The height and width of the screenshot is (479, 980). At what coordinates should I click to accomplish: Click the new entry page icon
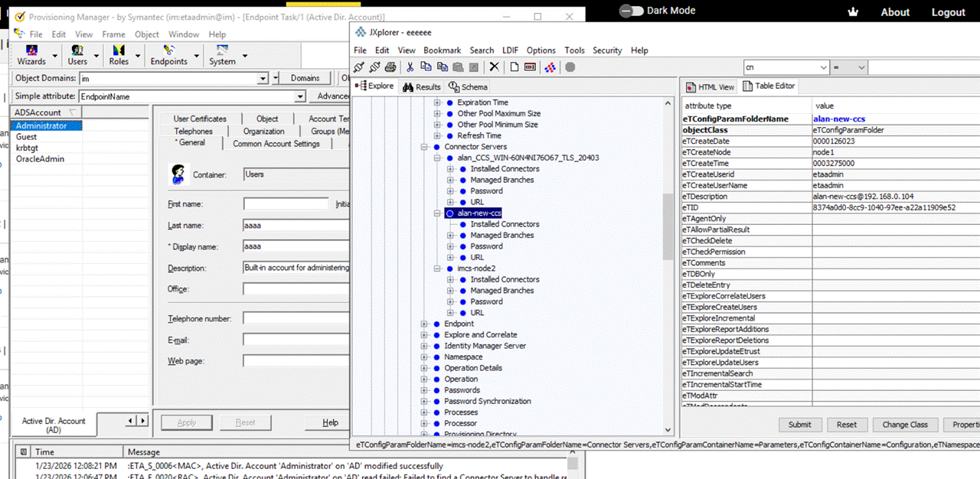coord(514,67)
